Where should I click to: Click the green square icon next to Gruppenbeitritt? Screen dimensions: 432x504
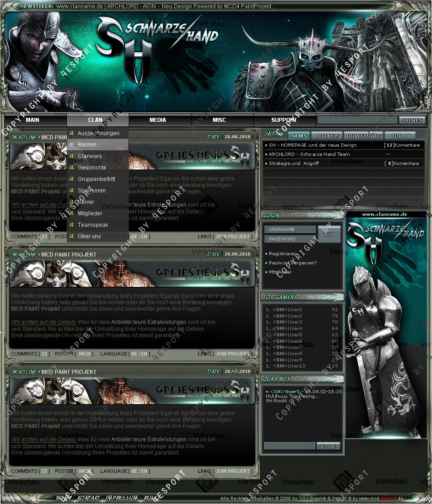(x=71, y=179)
